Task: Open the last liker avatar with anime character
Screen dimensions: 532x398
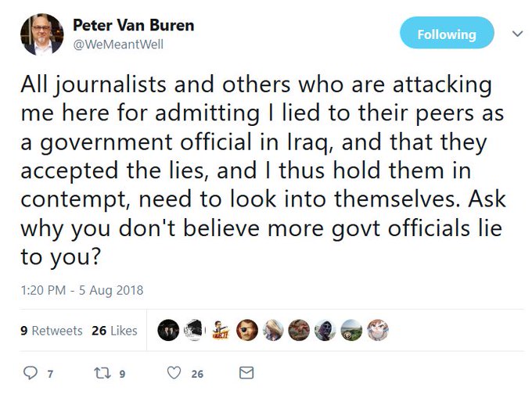Action: [x=377, y=331]
